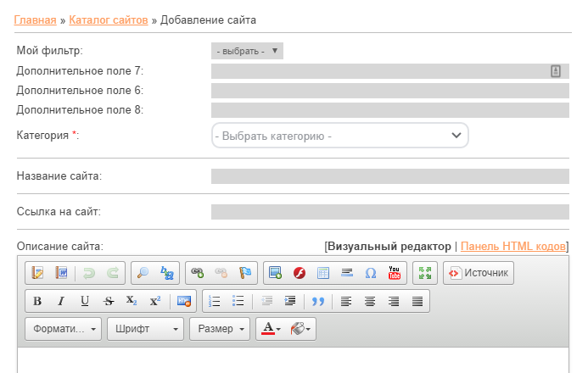
Task: Select the 'Визуальный редактор' tab
Action: [x=389, y=247]
